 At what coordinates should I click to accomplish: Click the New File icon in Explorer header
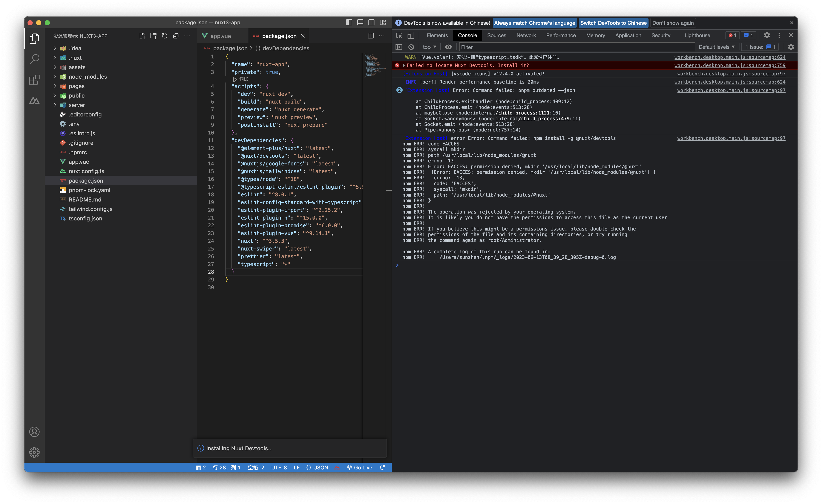(x=143, y=36)
